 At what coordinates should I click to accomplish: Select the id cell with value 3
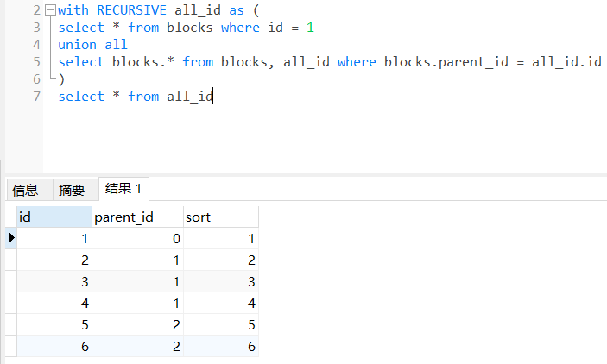pos(54,281)
